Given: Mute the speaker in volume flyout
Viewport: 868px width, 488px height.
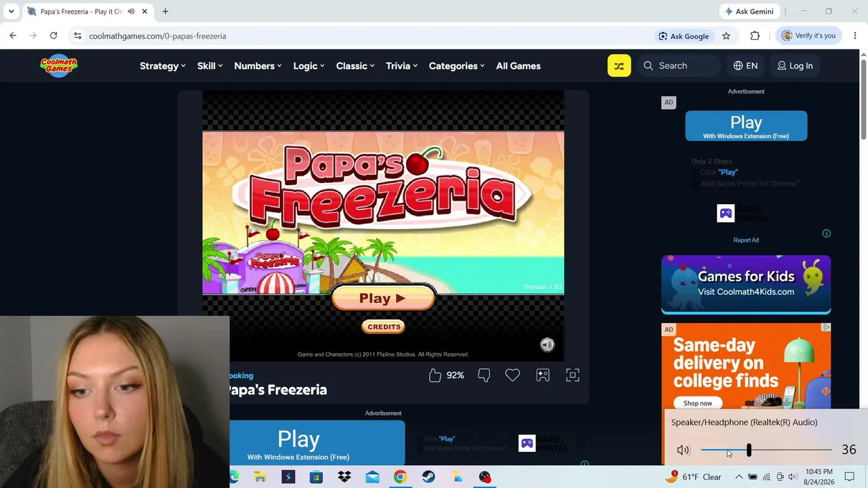Looking at the screenshot, I should point(683,450).
